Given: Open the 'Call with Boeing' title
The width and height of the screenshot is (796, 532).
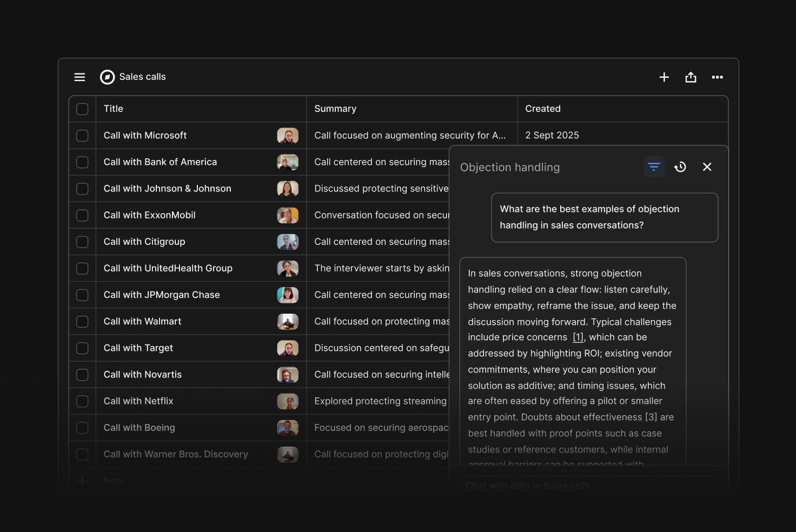Looking at the screenshot, I should tap(140, 428).
